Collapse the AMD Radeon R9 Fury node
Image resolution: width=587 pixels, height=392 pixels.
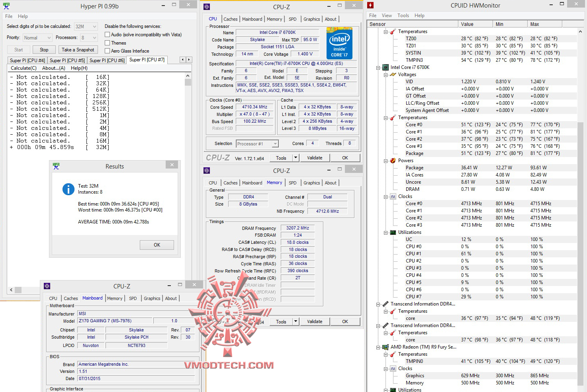(x=378, y=347)
